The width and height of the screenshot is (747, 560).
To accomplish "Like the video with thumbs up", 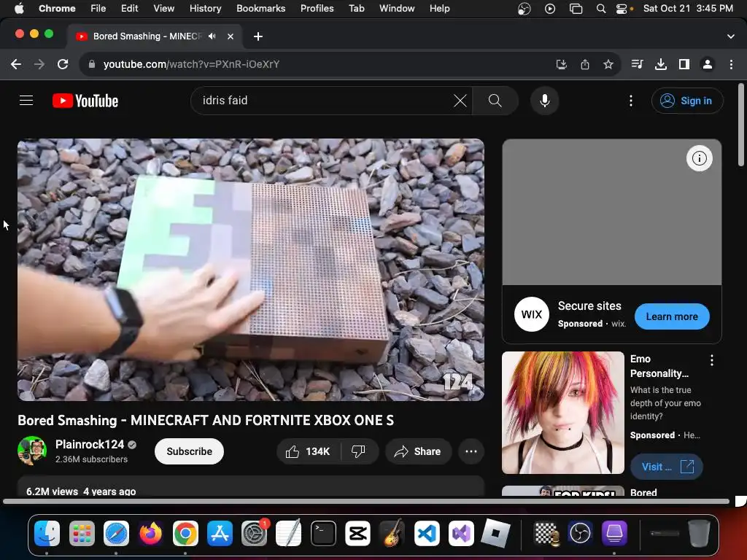I will point(308,451).
